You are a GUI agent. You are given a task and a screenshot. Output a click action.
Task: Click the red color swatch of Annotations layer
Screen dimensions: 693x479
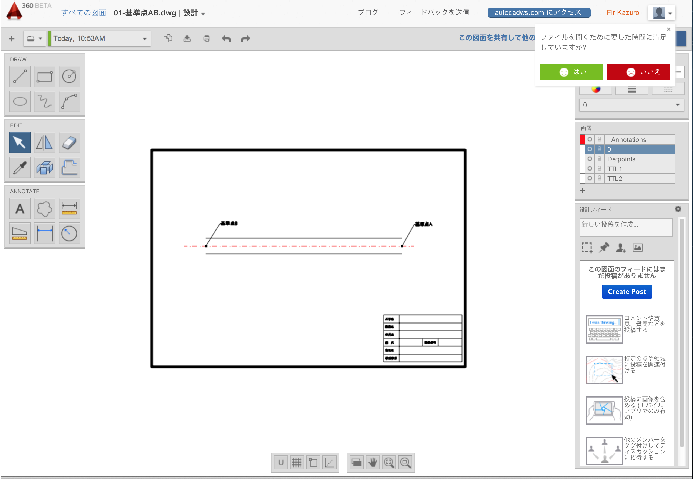583,140
